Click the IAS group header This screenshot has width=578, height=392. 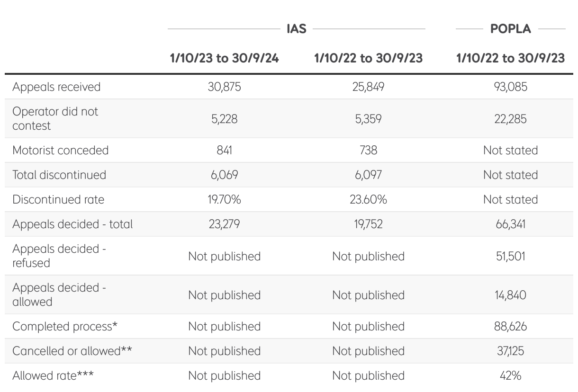point(296,29)
